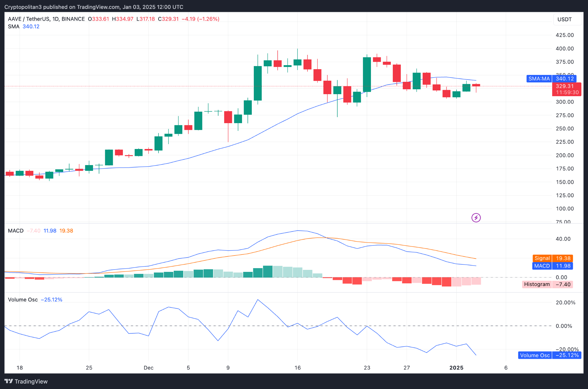The width and height of the screenshot is (588, 389).
Task: Click the orange Signal 19.38 label
Action: click(553, 258)
